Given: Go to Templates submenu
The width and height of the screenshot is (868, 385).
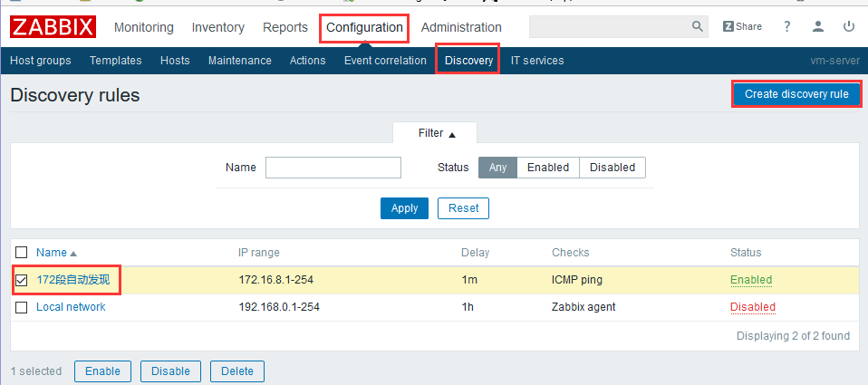Looking at the screenshot, I should pyautogui.click(x=116, y=61).
